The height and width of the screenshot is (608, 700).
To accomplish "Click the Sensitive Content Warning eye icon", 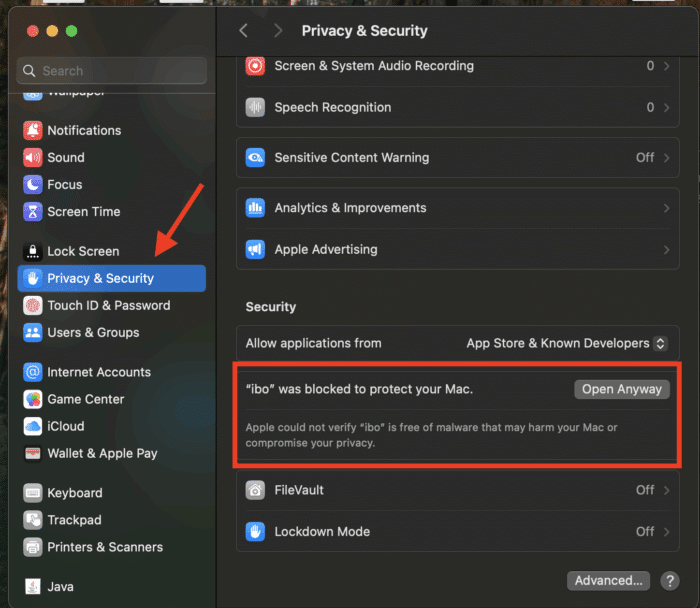I will click(255, 158).
